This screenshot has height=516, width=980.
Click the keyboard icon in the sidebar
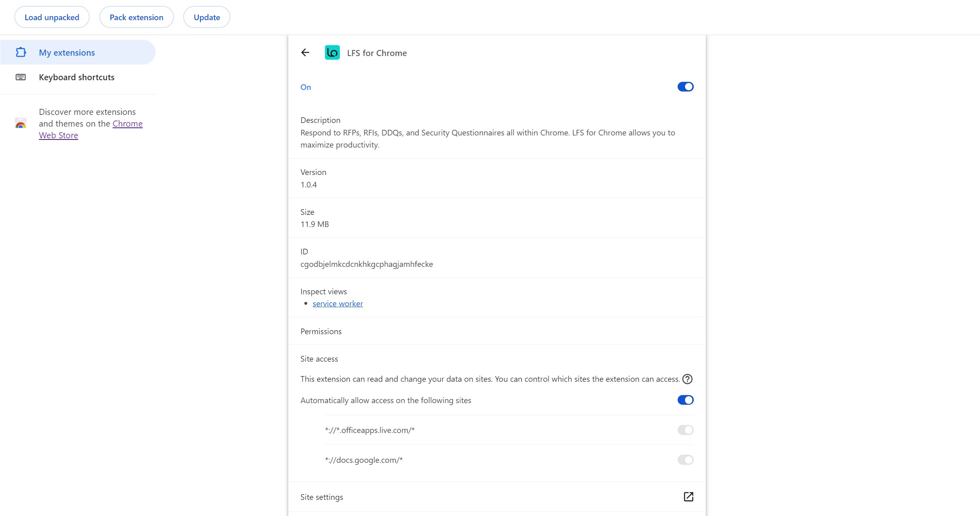pyautogui.click(x=21, y=77)
